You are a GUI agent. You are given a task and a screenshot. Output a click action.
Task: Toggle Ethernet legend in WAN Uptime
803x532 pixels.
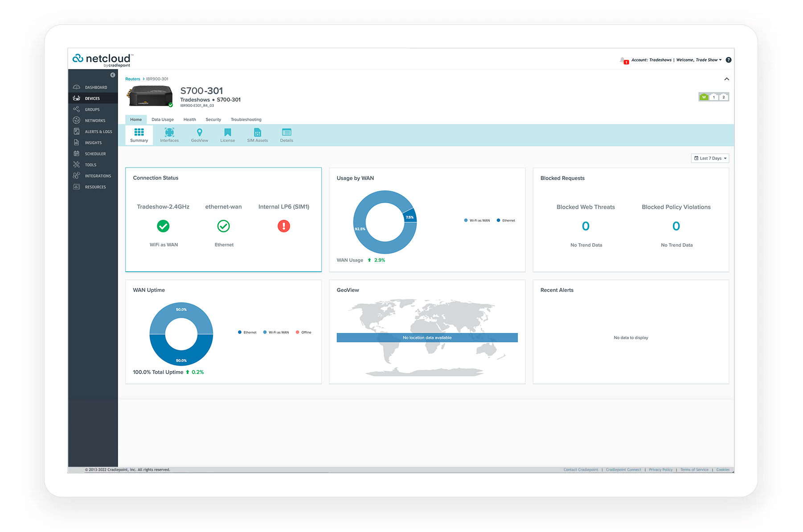pos(247,332)
